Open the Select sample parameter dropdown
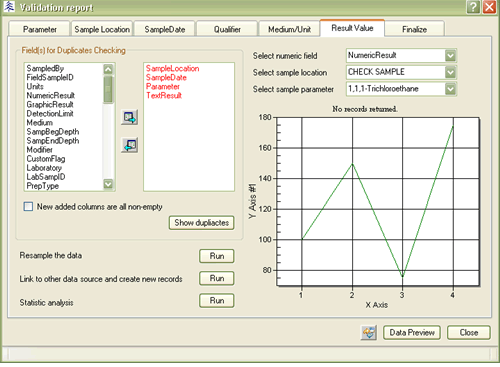 coord(450,89)
